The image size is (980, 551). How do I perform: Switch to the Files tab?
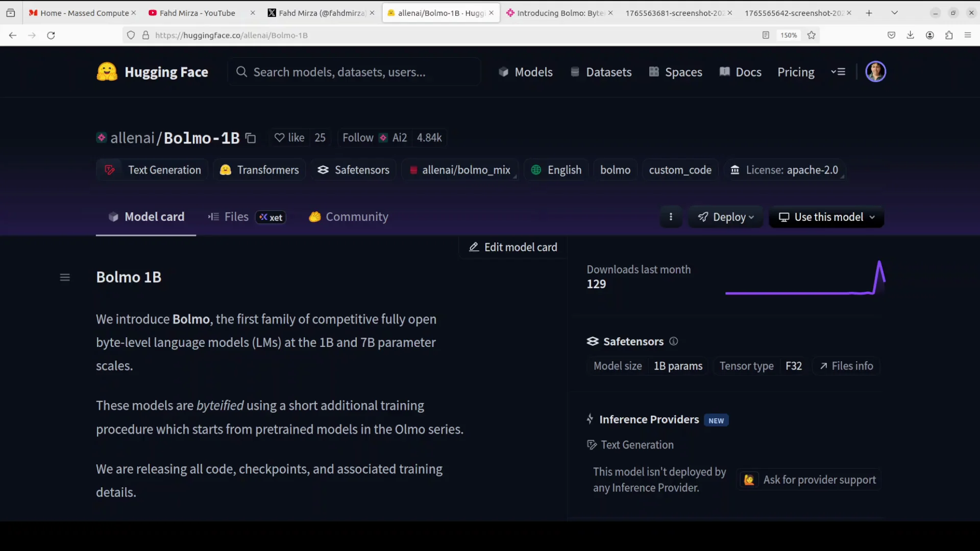coord(236,217)
